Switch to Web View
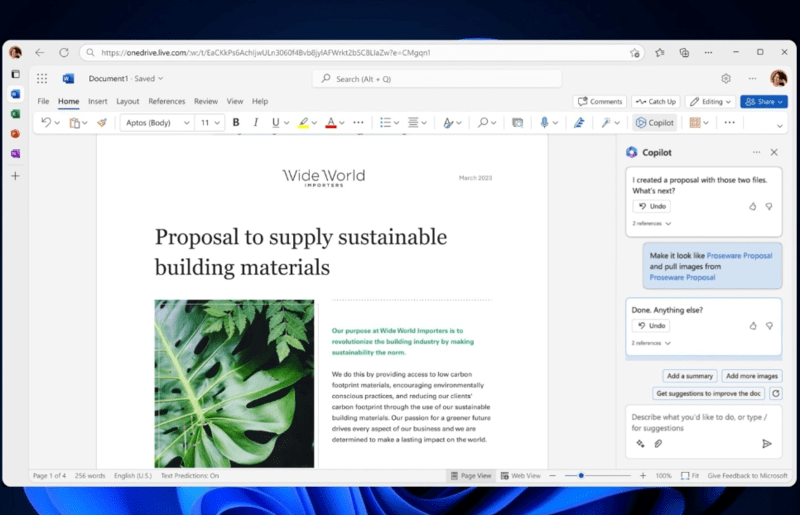 (520, 476)
